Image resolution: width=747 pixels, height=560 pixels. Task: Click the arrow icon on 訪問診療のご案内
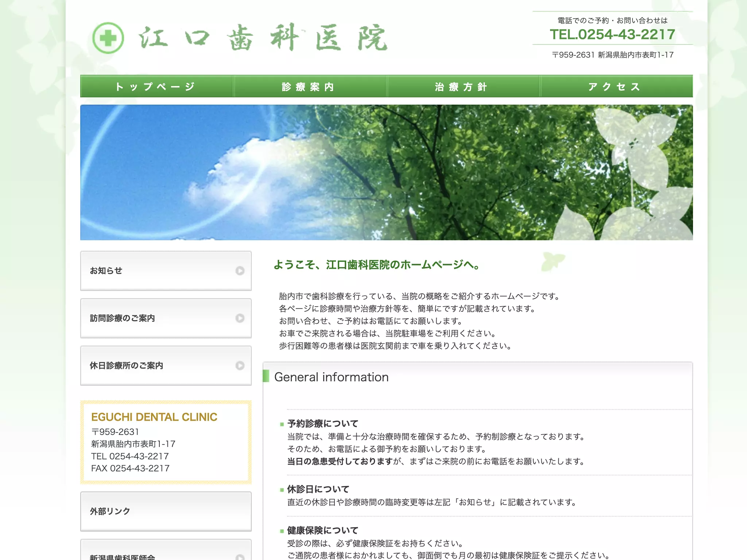click(240, 318)
